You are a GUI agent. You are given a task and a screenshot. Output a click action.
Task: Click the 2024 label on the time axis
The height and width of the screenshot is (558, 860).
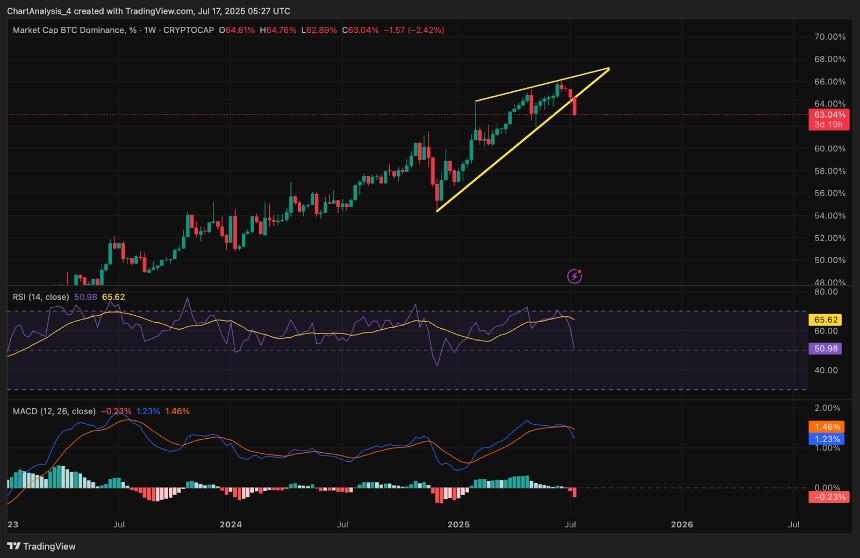[231, 523]
